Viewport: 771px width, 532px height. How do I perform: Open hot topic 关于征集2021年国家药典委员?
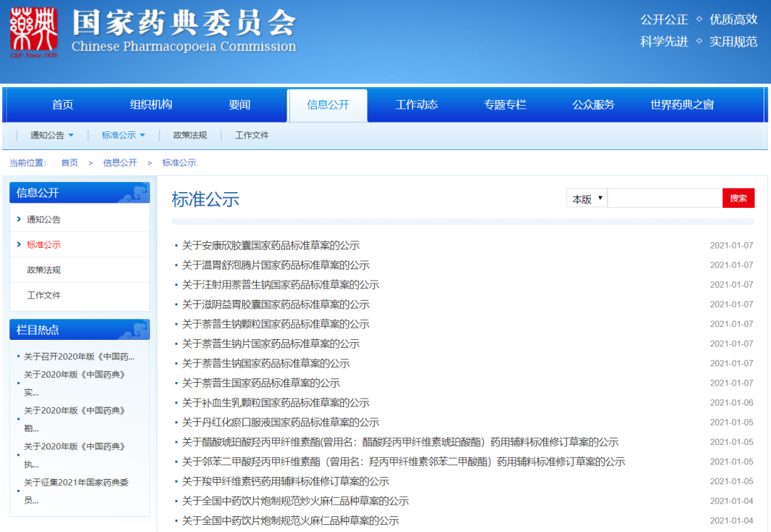[x=76, y=483]
